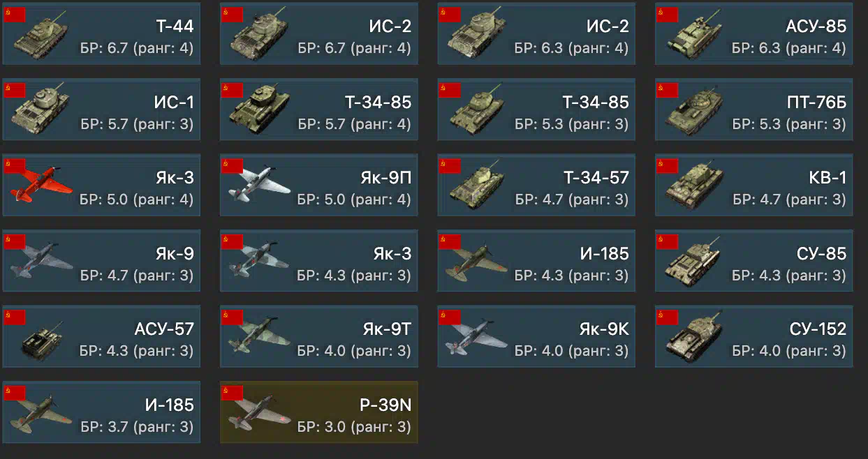This screenshot has height=459, width=868.
Task: Click the USSR flag on СУ-85 card
Action: 668,241
